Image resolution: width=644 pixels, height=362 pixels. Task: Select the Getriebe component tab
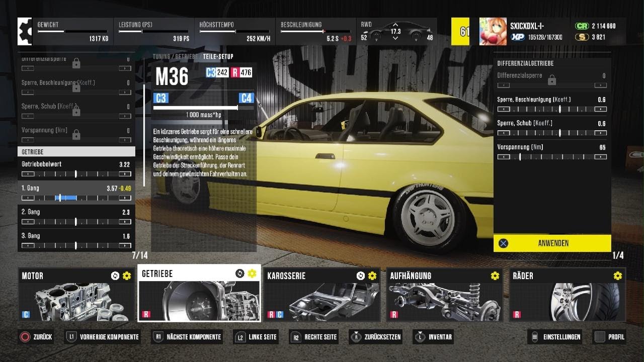click(x=199, y=293)
